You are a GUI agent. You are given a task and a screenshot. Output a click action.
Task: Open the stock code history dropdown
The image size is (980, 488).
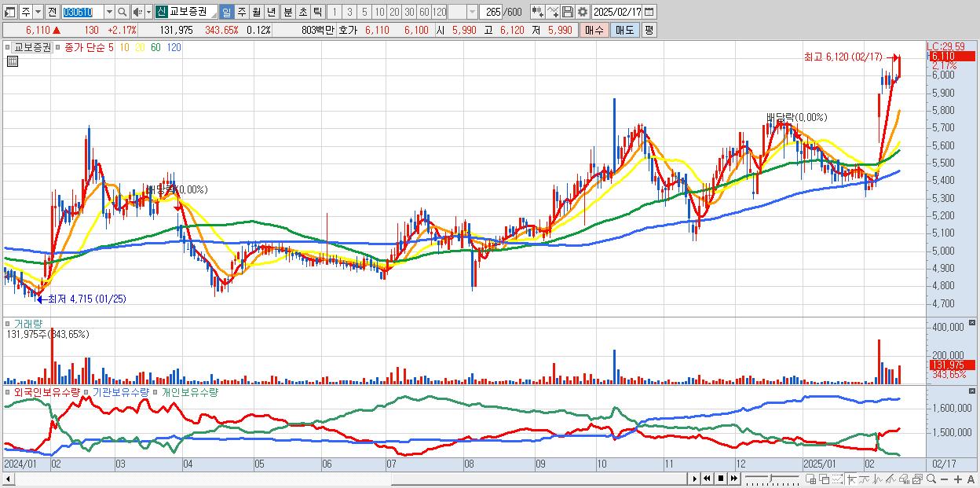tap(108, 12)
